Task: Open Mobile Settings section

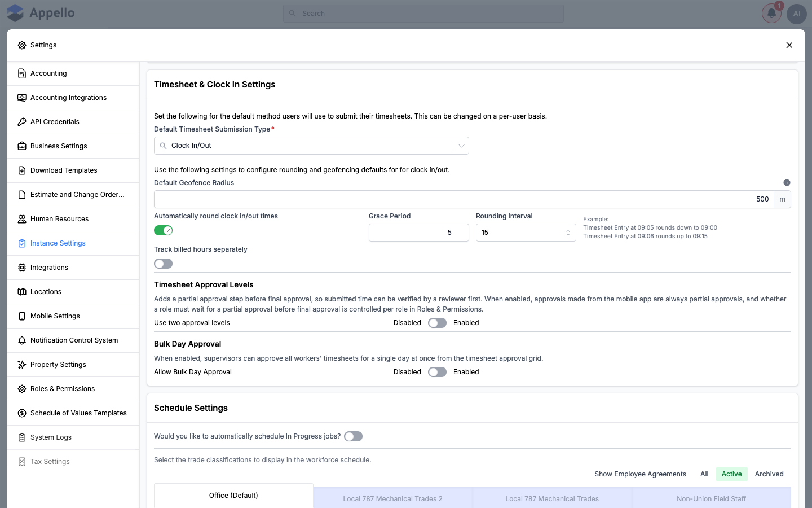Action: tap(73, 316)
